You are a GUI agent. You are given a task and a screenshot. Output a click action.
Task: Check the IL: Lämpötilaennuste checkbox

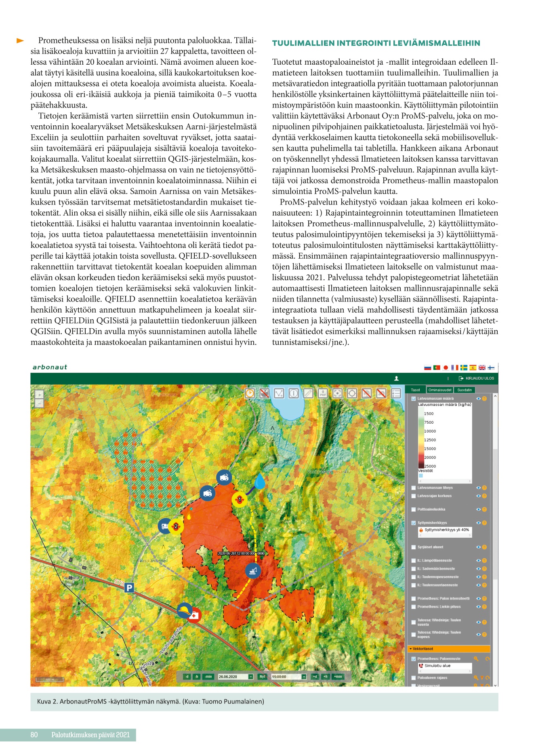[414, 561]
